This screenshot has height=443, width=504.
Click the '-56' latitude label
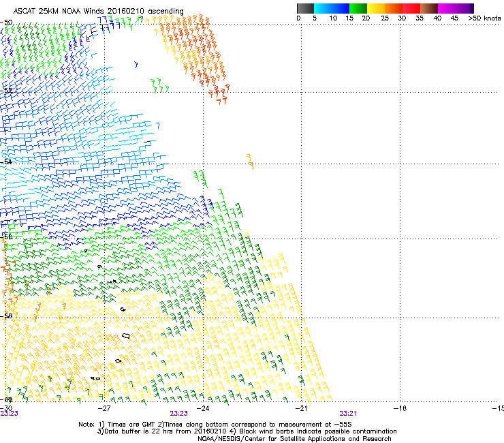(x=6, y=236)
